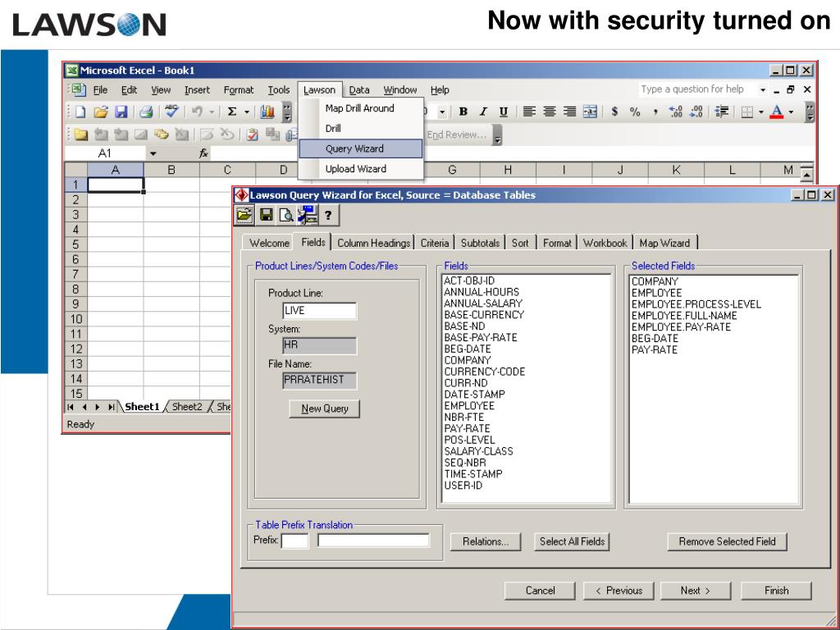
Task: Toggle Underline formatting
Action: tap(504, 112)
